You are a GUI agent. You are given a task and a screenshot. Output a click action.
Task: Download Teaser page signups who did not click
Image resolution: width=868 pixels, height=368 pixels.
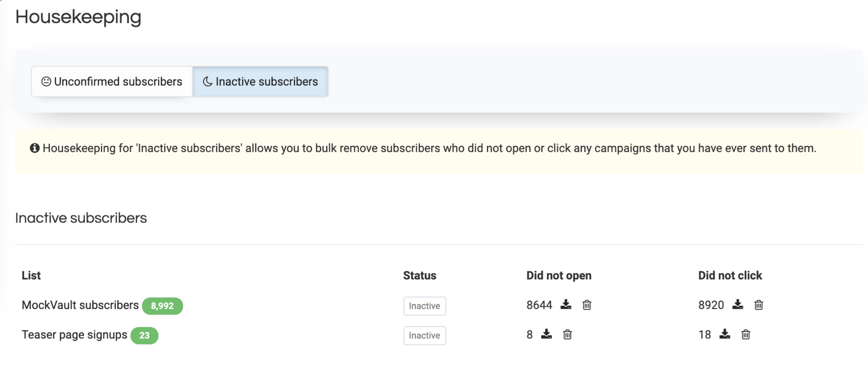[x=725, y=335]
